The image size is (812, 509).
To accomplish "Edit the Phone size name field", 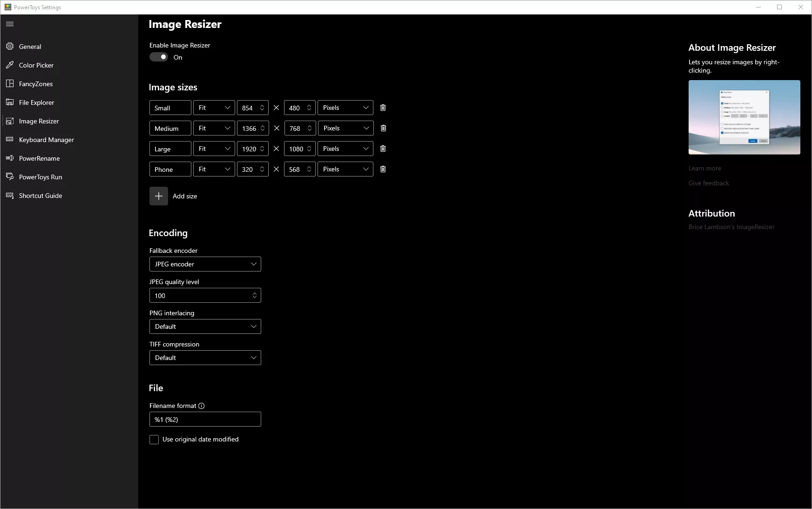I will [x=170, y=169].
